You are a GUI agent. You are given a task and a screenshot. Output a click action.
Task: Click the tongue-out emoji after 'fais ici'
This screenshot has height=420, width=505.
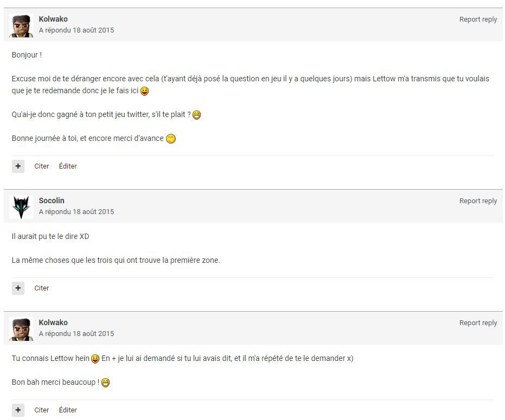click(x=145, y=91)
